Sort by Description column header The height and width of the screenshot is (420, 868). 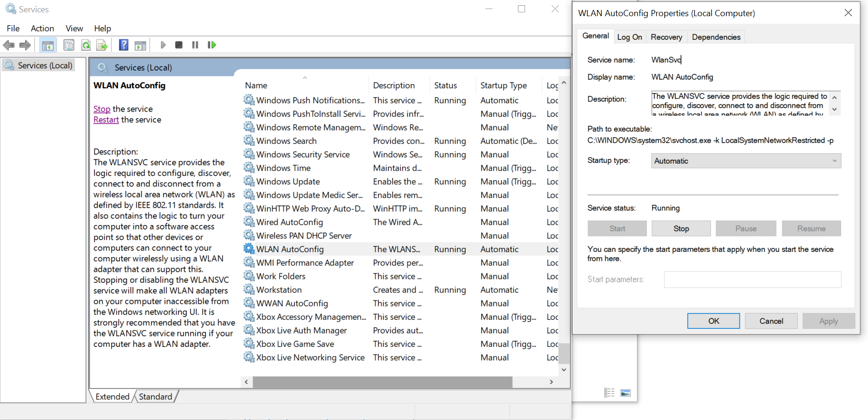pos(398,85)
